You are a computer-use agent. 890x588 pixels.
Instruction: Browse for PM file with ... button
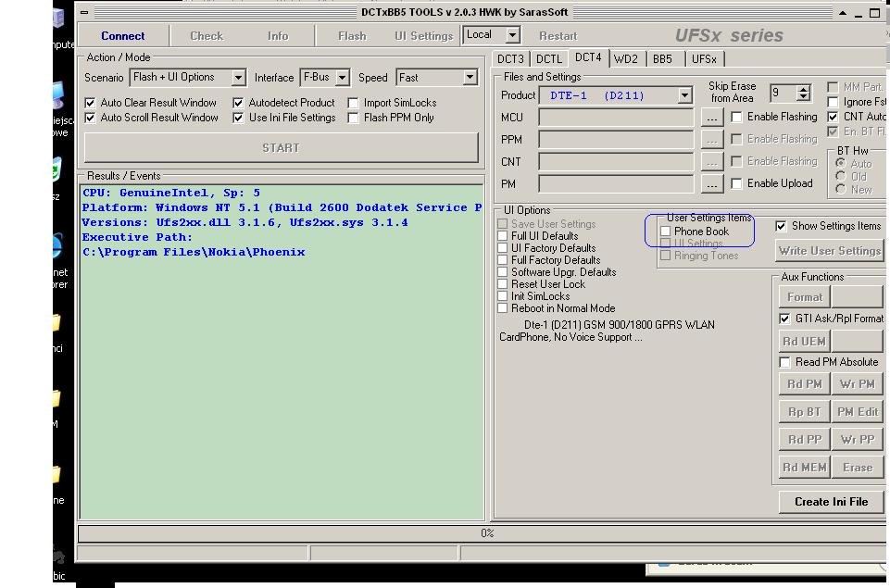click(x=712, y=184)
